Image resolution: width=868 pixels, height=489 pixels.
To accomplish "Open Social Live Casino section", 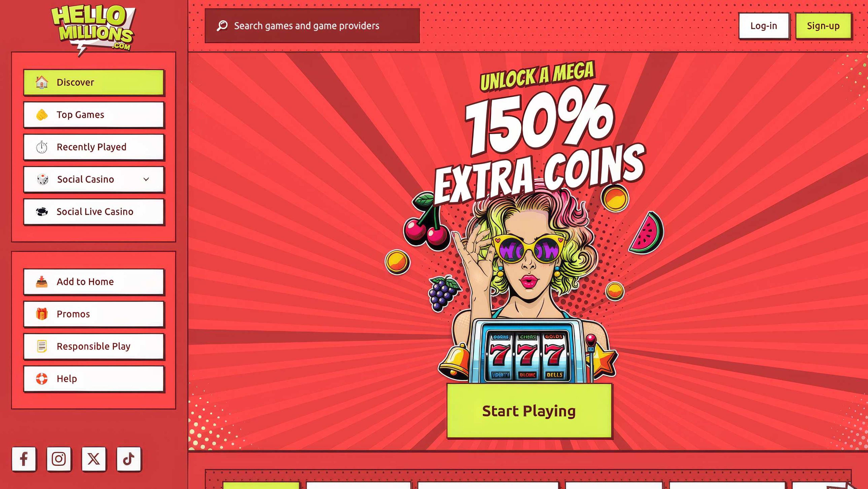I will click(x=94, y=212).
